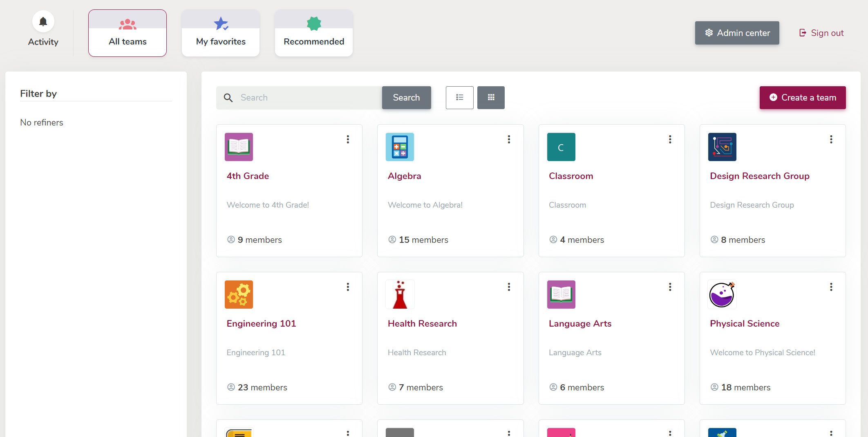Click the magnifier icon in the search box
Viewport: 868px width, 437px height.
click(x=228, y=98)
